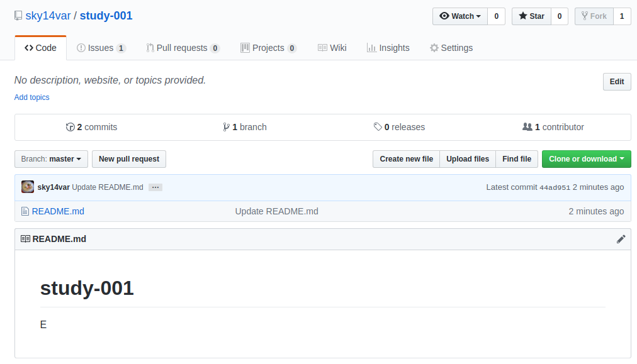Viewport: 637px width, 364px height.
Task: View the watchers count of 0
Action: pyautogui.click(x=496, y=16)
